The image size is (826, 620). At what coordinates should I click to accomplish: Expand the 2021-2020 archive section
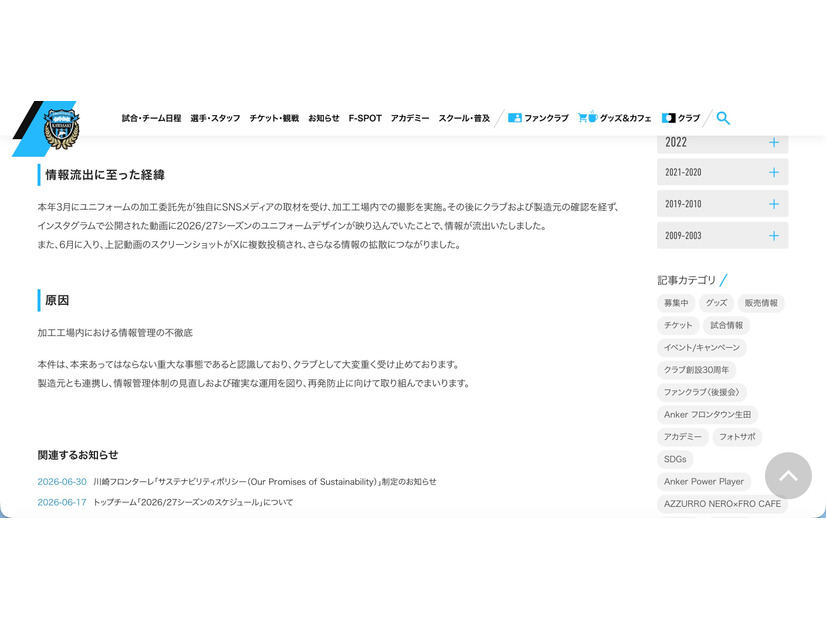coord(722,172)
